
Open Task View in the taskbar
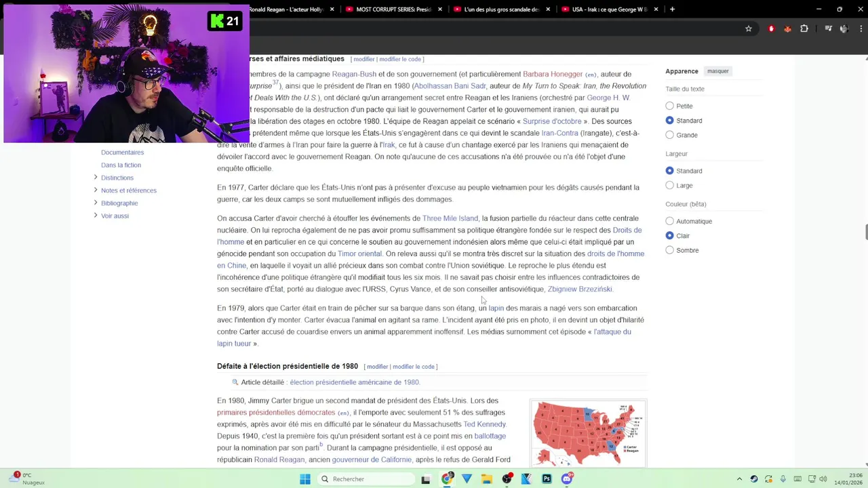[x=426, y=479]
